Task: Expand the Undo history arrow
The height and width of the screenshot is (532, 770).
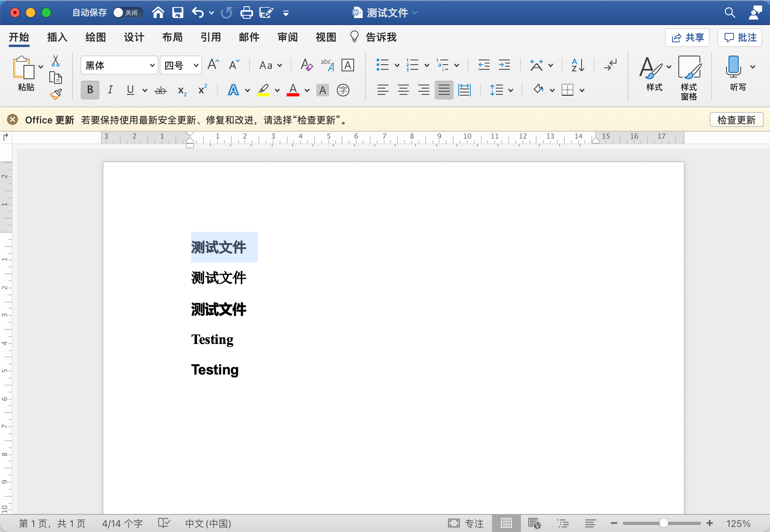Action: click(x=211, y=13)
